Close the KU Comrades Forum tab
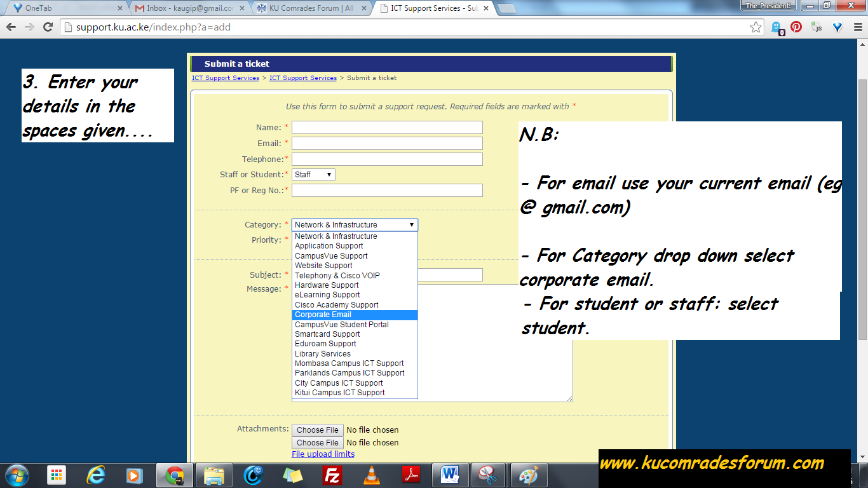Image resolution: width=868 pixels, height=488 pixels. pyautogui.click(x=365, y=8)
